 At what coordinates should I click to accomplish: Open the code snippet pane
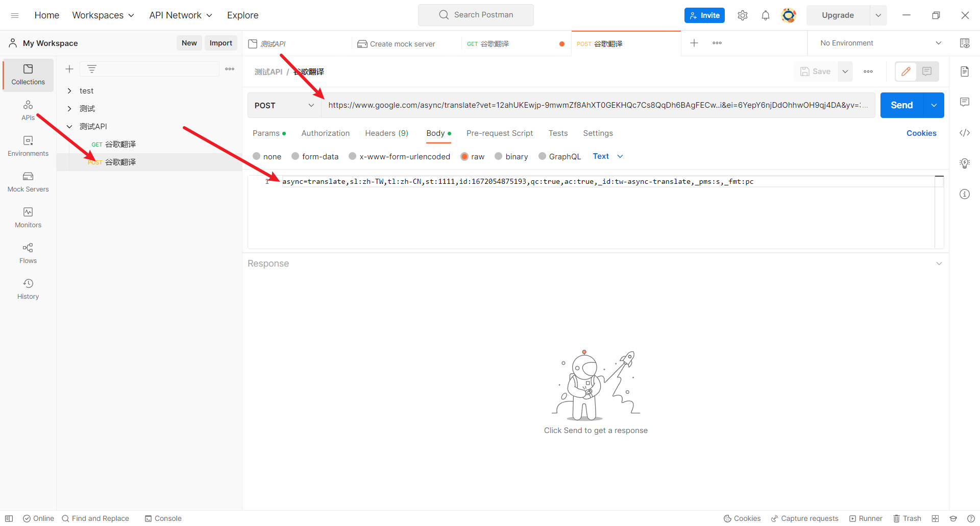pyautogui.click(x=965, y=133)
